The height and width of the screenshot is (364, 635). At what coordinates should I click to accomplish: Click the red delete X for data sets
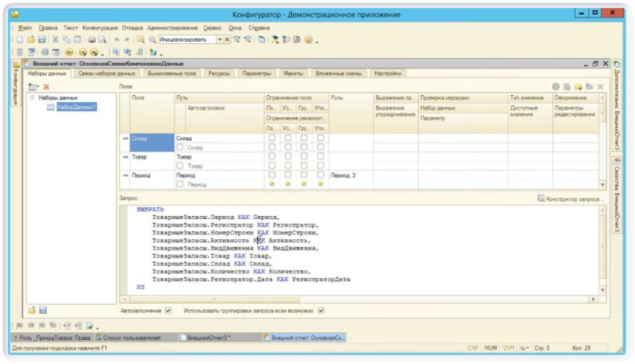tap(46, 87)
